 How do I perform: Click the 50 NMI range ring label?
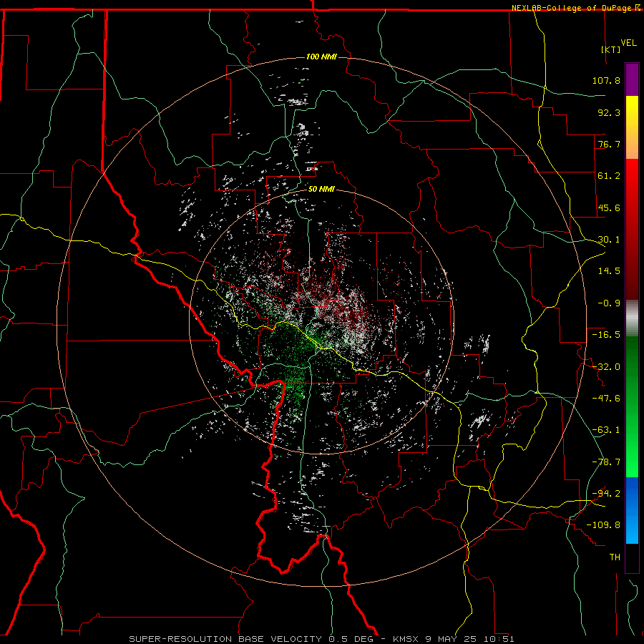[321, 190]
